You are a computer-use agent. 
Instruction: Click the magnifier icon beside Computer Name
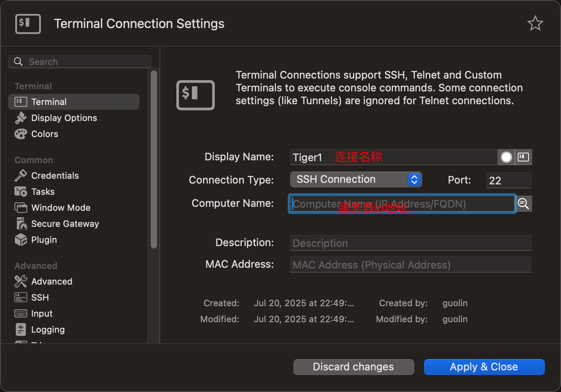click(x=523, y=203)
